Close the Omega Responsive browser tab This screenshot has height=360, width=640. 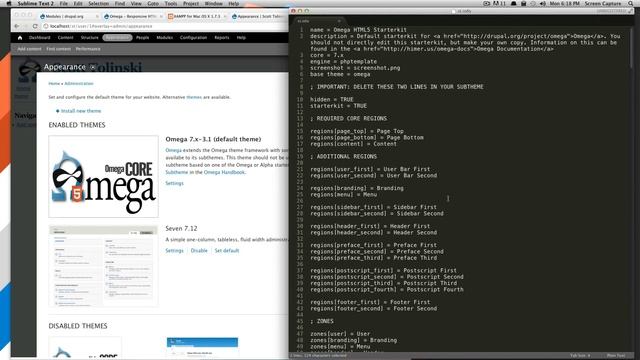click(161, 16)
